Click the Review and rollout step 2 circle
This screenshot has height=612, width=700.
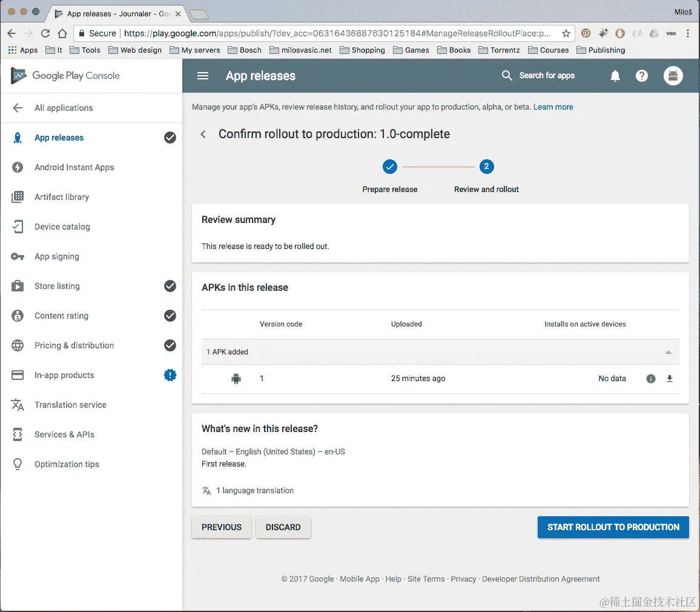[x=487, y=167]
